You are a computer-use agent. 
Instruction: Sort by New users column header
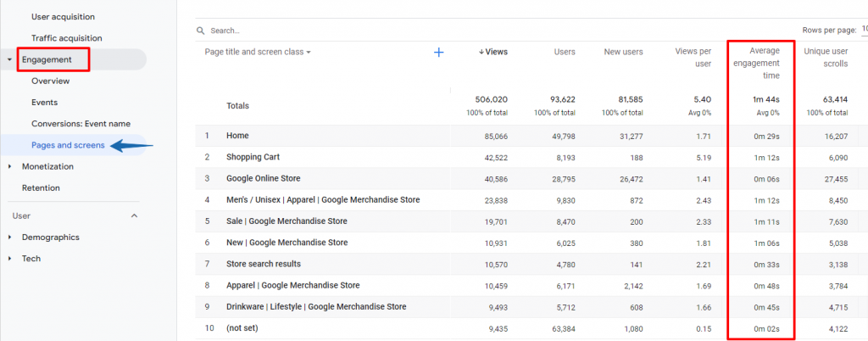pos(623,52)
